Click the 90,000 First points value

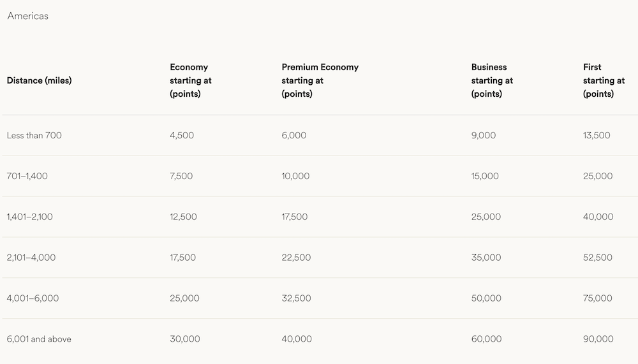coord(598,339)
